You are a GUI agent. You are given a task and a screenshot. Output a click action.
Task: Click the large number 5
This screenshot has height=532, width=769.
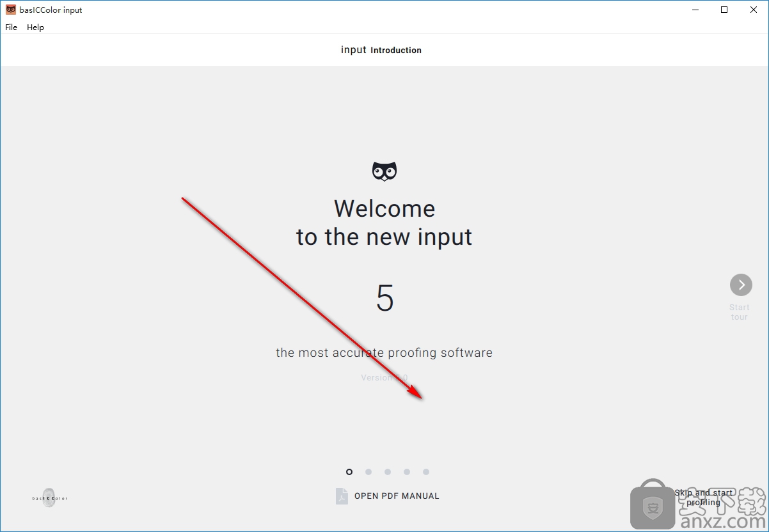click(x=385, y=298)
